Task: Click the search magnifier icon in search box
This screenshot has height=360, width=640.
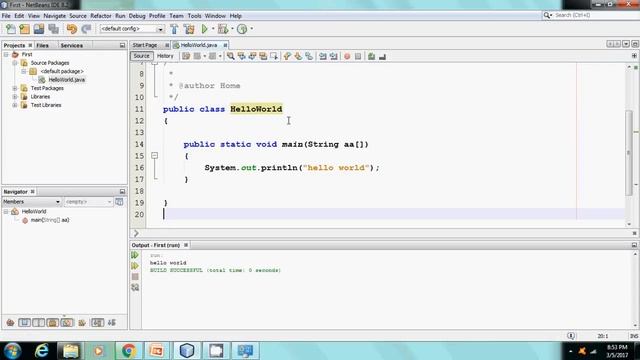Action: click(x=547, y=15)
